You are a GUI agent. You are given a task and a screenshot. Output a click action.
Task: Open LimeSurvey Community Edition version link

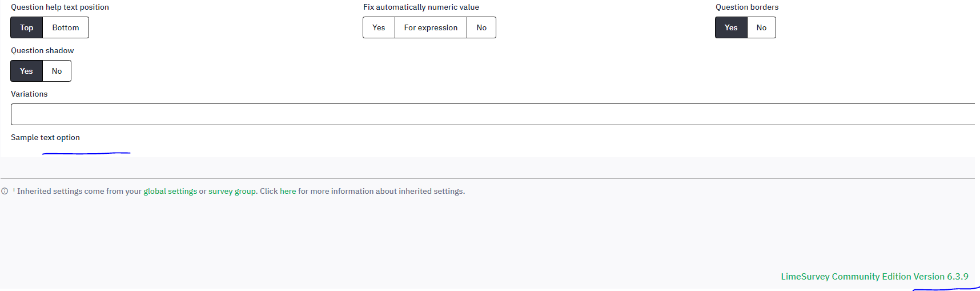point(874,277)
